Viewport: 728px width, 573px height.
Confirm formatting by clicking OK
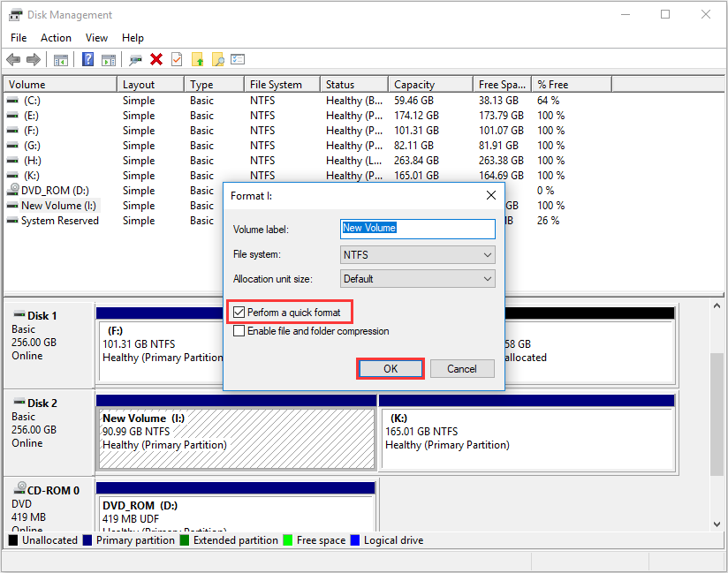coord(390,368)
